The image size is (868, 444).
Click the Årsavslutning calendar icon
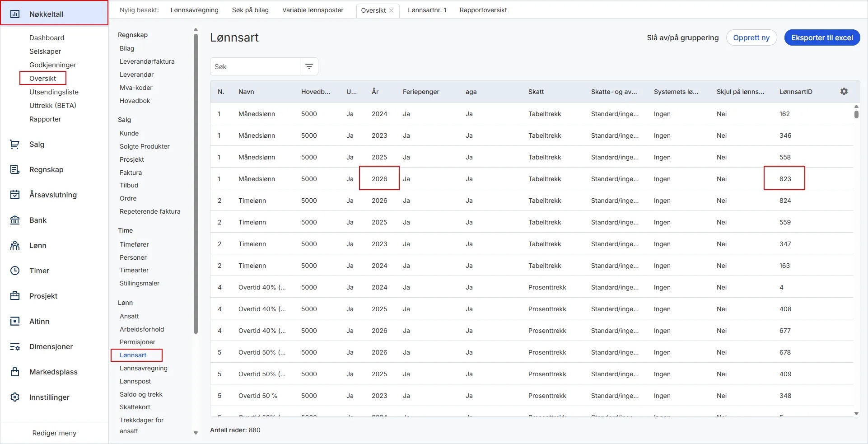tap(15, 195)
